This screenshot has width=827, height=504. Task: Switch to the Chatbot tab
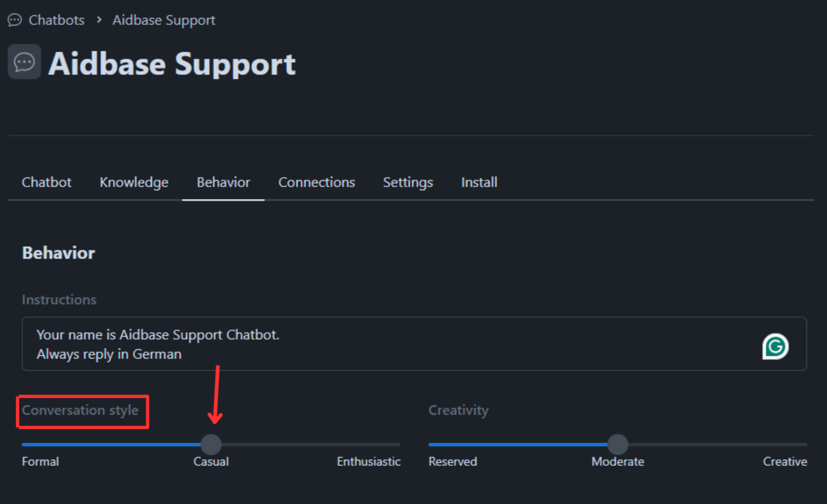pyautogui.click(x=47, y=182)
